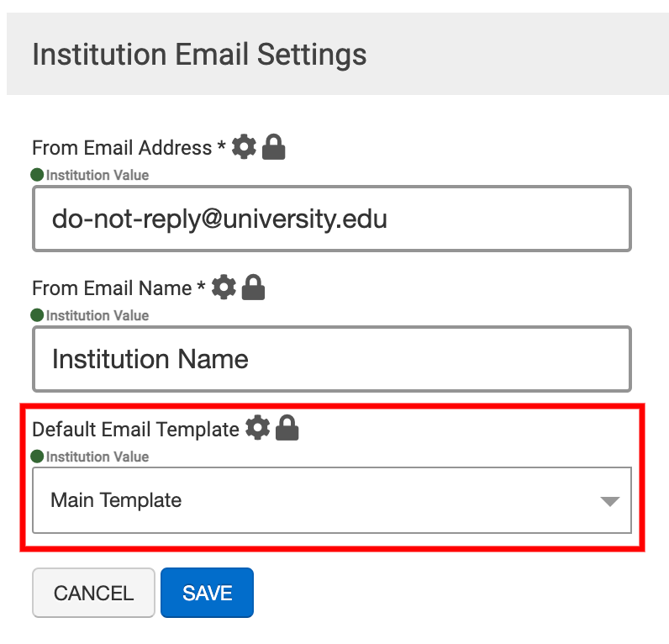Click green status dot under From Email Name
The width and height of the screenshot is (669, 644).
click(37, 315)
